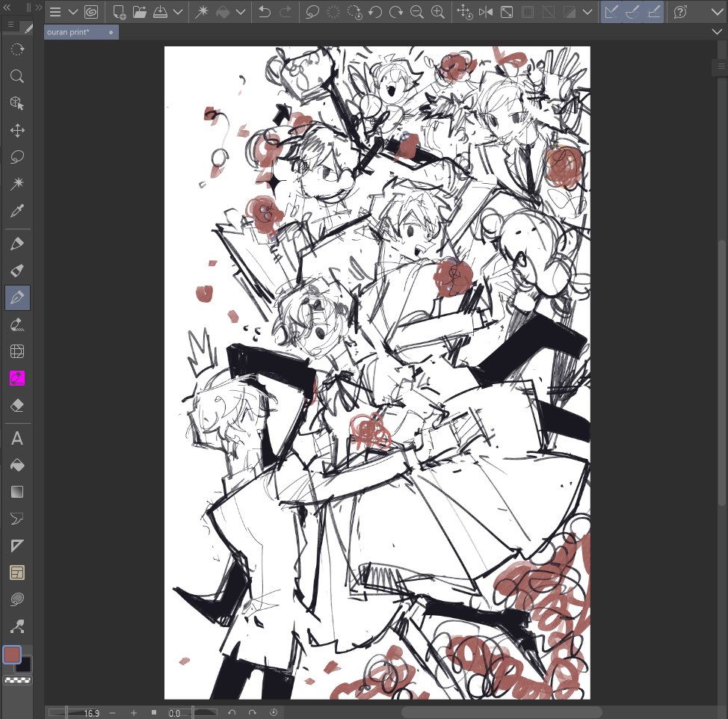The height and width of the screenshot is (719, 728).
Task: Expand the command bar overflow chevron
Action: (718, 12)
